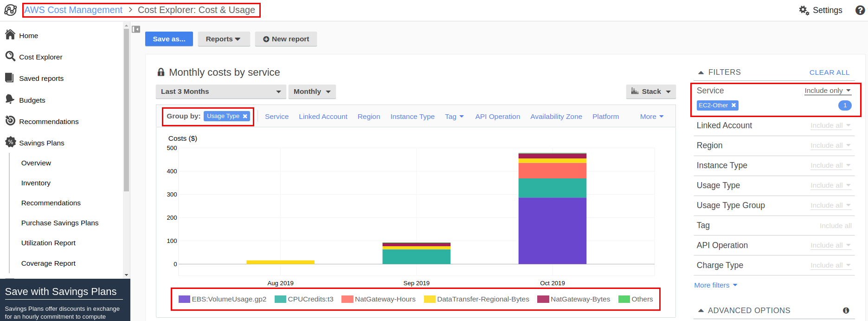Image resolution: width=868 pixels, height=321 pixels.
Task: Click the Save as... button
Action: pos(169,39)
